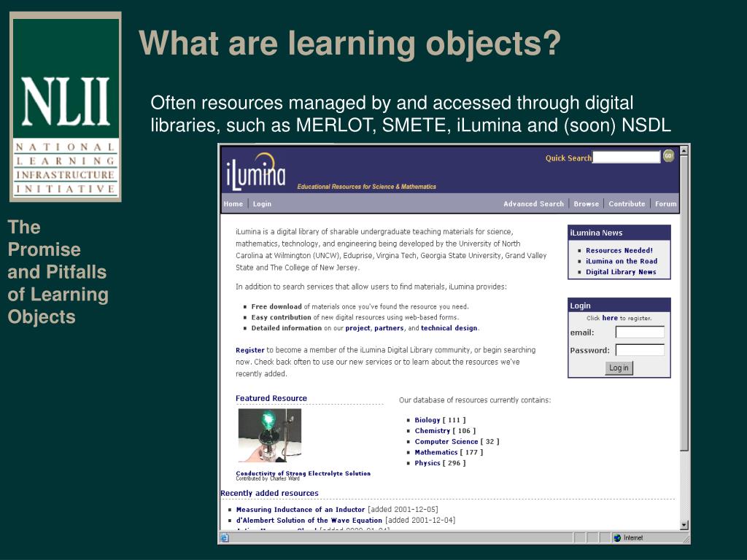Click the iLumina News panel header
Viewport: 747px width, 560px height.
point(619,233)
